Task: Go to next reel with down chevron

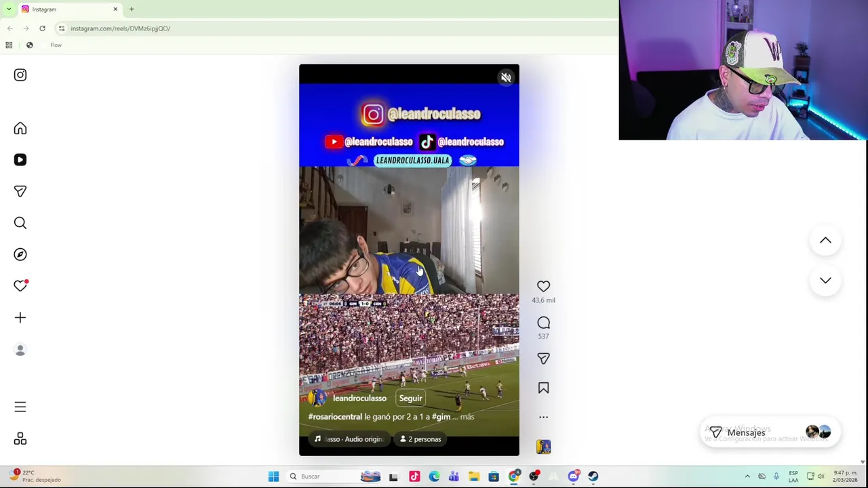Action: point(825,280)
